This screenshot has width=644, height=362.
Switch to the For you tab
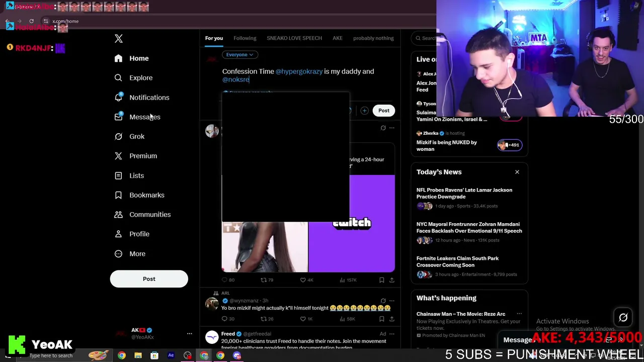pyautogui.click(x=214, y=38)
